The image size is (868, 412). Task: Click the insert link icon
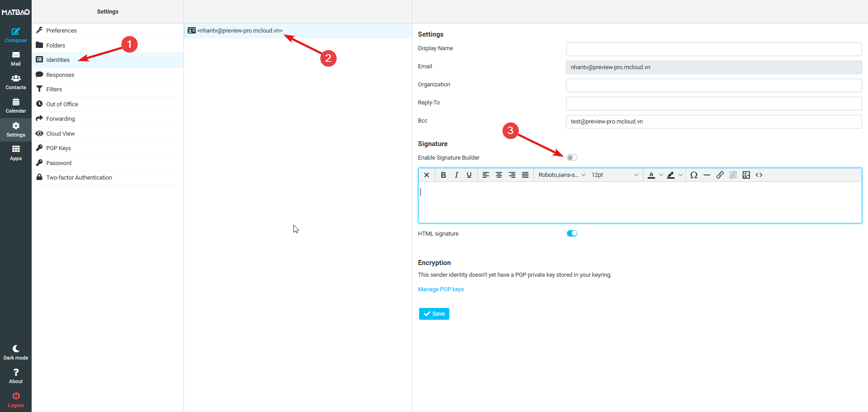click(720, 175)
